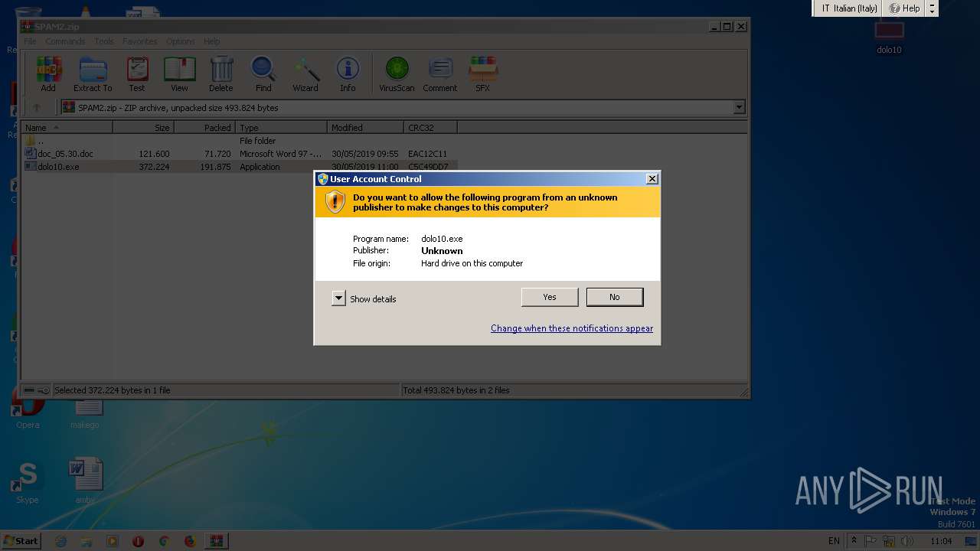The image size is (980, 551).
Task: Click the Start button
Action: click(x=21, y=541)
